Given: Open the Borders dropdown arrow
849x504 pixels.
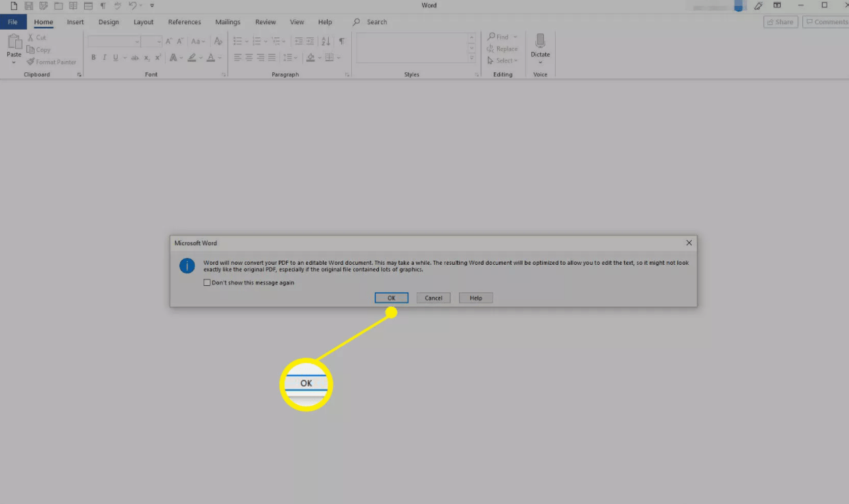Looking at the screenshot, I should pyautogui.click(x=339, y=58).
